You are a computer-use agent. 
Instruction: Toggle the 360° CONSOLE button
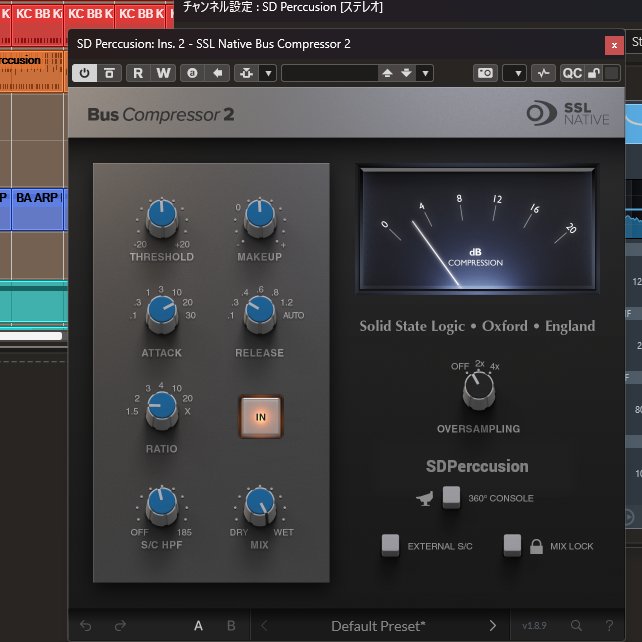[x=451, y=497]
